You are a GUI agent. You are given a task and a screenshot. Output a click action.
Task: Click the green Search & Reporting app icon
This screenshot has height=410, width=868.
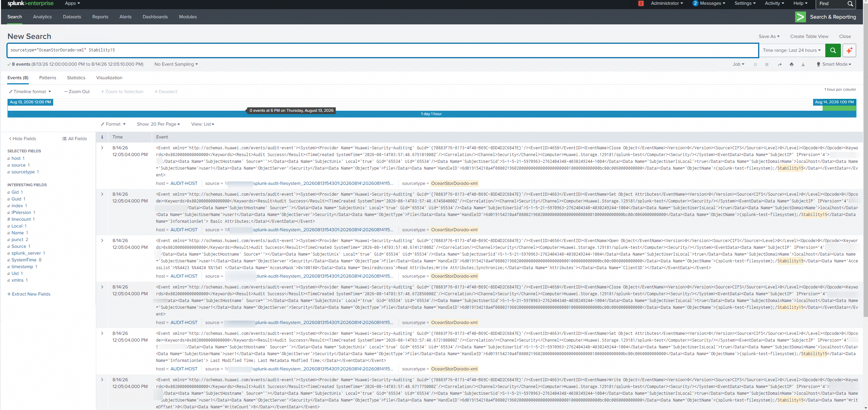801,17
